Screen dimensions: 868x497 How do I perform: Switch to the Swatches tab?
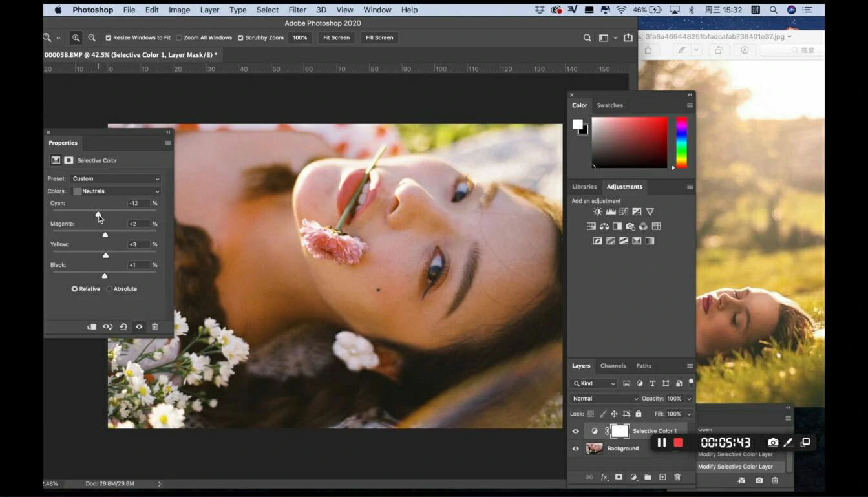609,105
